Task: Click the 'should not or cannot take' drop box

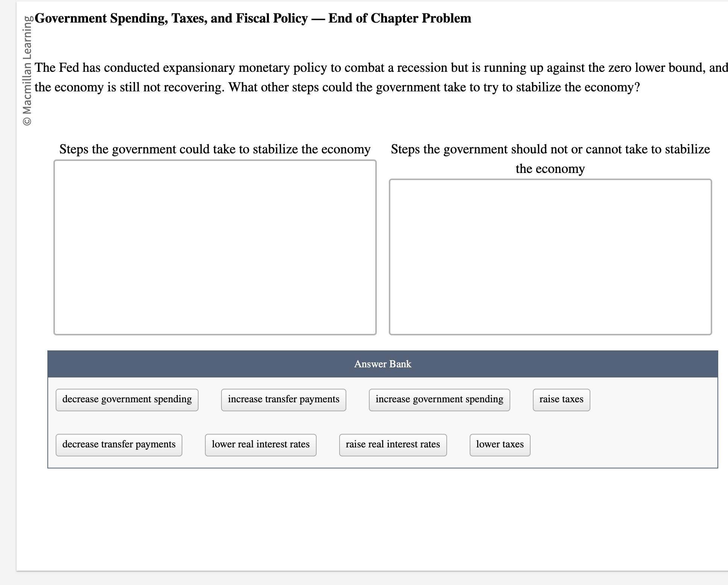Action: click(x=550, y=257)
